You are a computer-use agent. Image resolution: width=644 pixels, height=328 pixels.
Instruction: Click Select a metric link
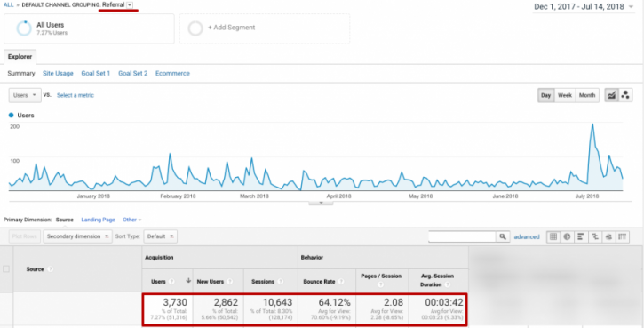tap(76, 95)
